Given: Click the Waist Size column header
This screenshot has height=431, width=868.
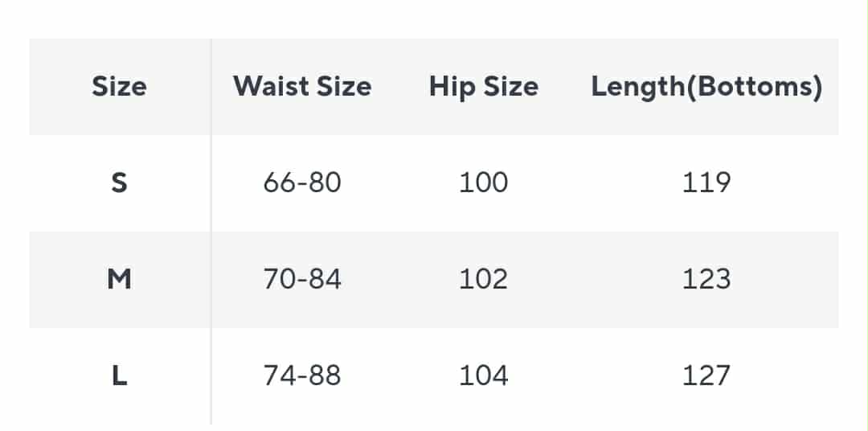Looking at the screenshot, I should (x=302, y=86).
